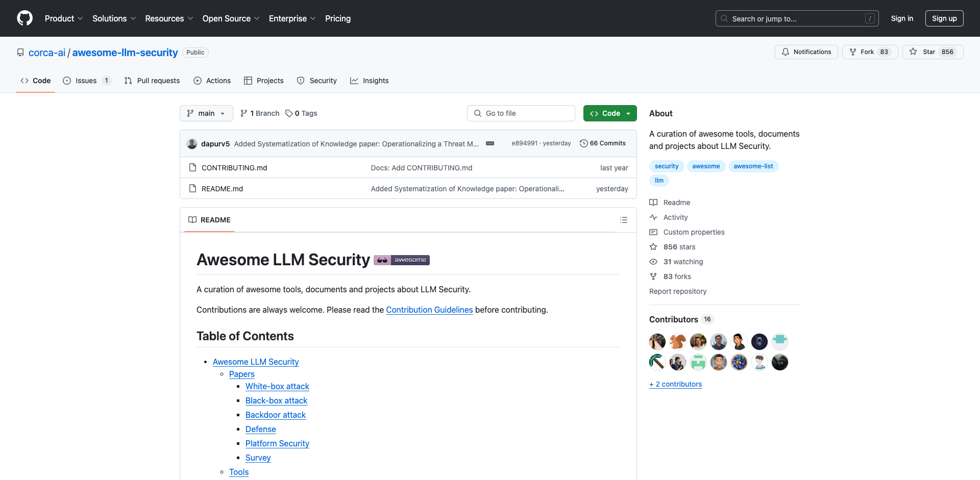
Task: Click the awesome-list topic tag
Action: point(753,166)
